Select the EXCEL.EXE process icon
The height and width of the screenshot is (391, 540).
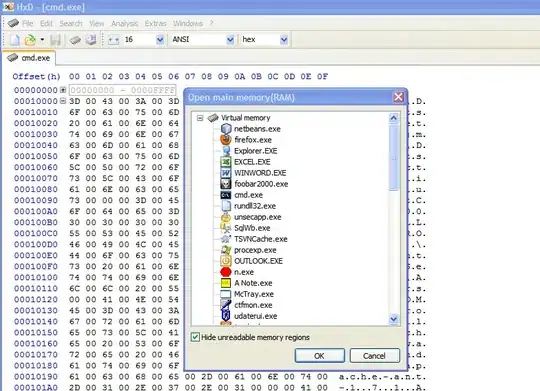[226, 162]
